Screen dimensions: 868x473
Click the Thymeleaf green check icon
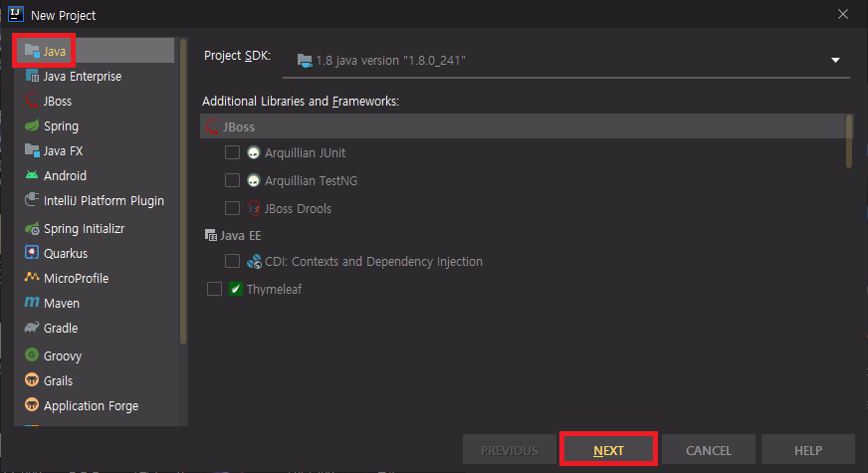coord(236,289)
